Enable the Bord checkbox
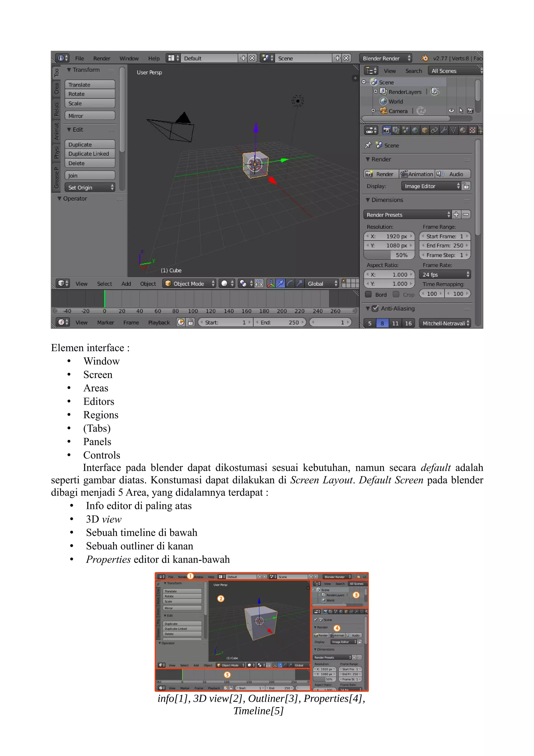The width and height of the screenshot is (534, 756). tap(368, 294)
